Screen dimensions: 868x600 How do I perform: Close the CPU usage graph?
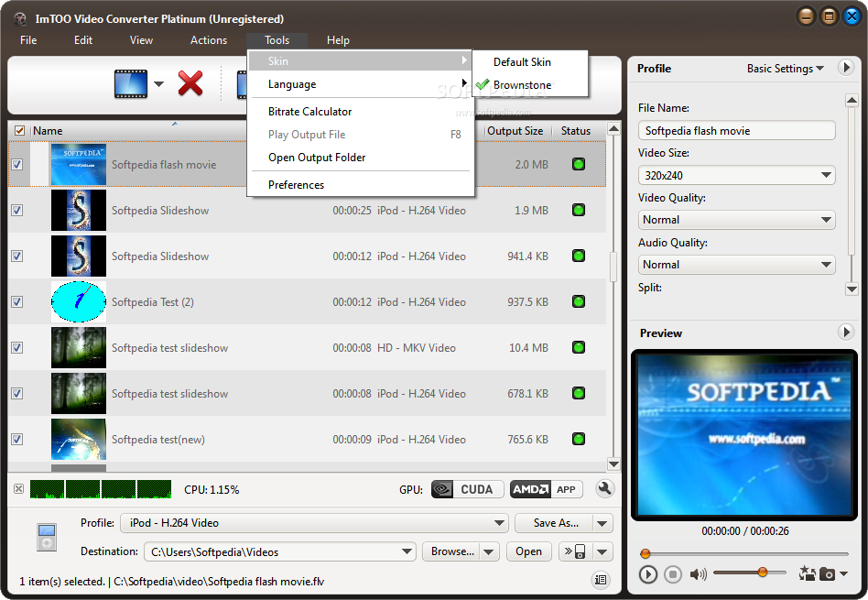[19, 488]
